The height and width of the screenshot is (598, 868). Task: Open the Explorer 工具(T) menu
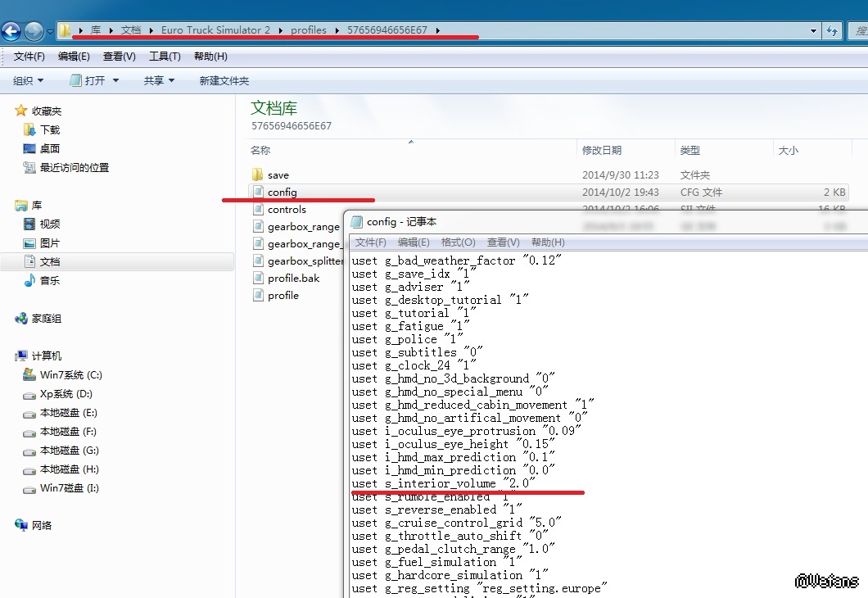165,56
